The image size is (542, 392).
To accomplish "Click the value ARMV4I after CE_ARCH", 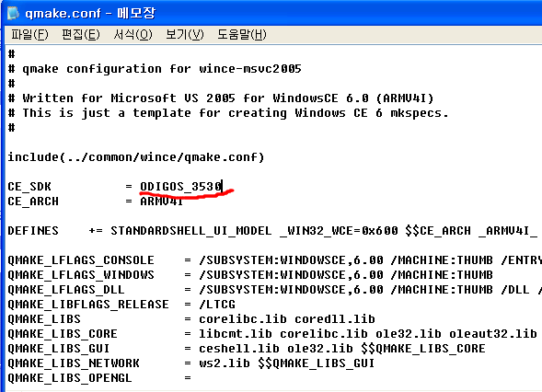I will [x=161, y=202].
